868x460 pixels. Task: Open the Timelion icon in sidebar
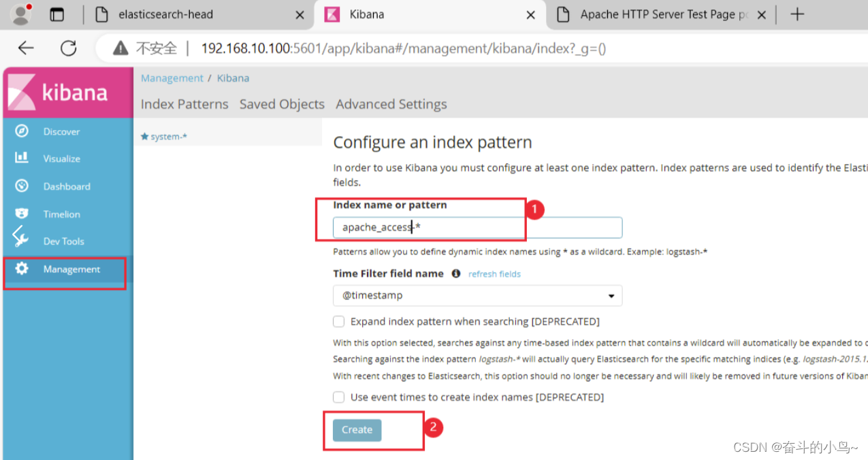click(22, 214)
